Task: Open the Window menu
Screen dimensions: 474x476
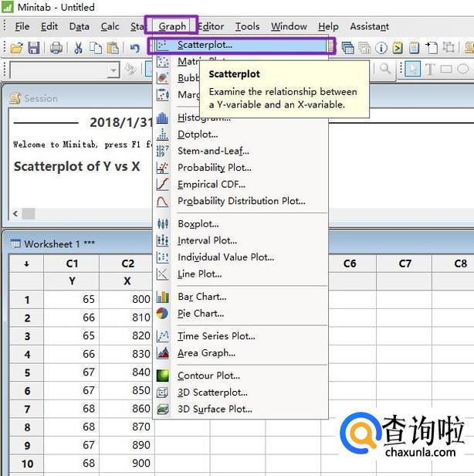Action: pos(289,26)
